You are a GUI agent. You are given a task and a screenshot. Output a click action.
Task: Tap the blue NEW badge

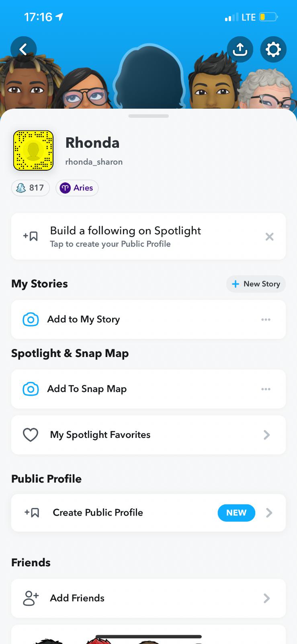tap(236, 513)
